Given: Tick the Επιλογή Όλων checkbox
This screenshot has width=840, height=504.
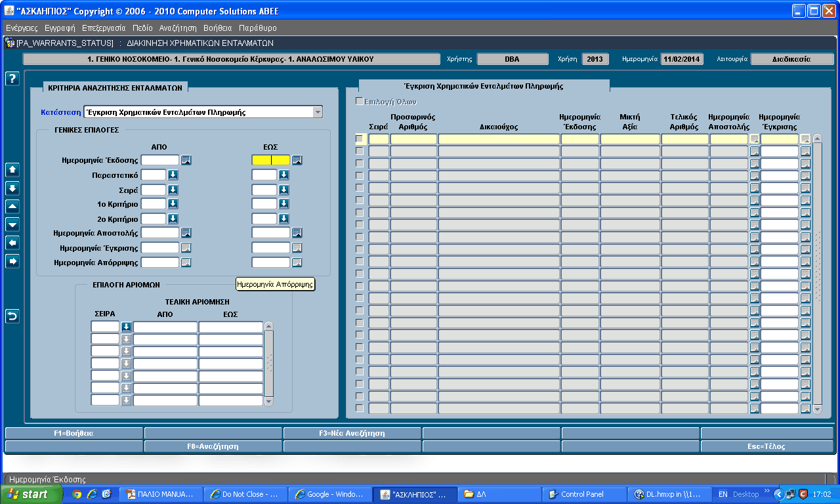Looking at the screenshot, I should (x=359, y=101).
